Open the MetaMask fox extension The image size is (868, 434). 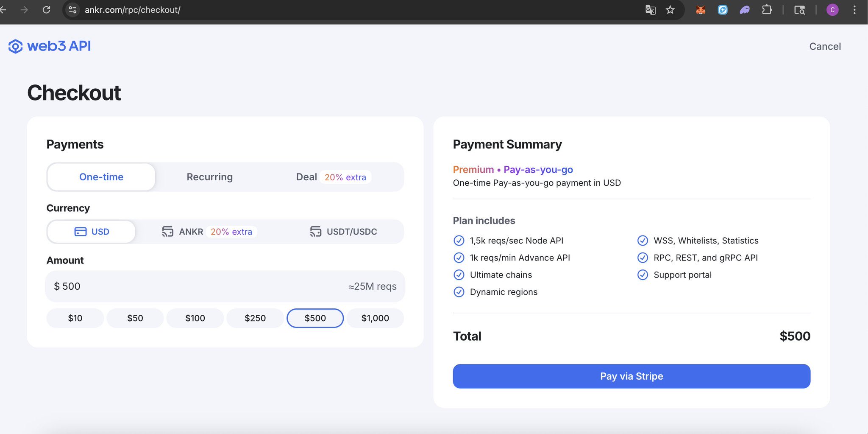[x=701, y=10]
